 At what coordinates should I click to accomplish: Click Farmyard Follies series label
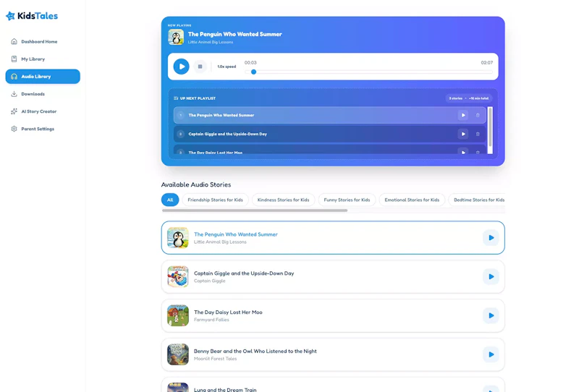pos(211,320)
